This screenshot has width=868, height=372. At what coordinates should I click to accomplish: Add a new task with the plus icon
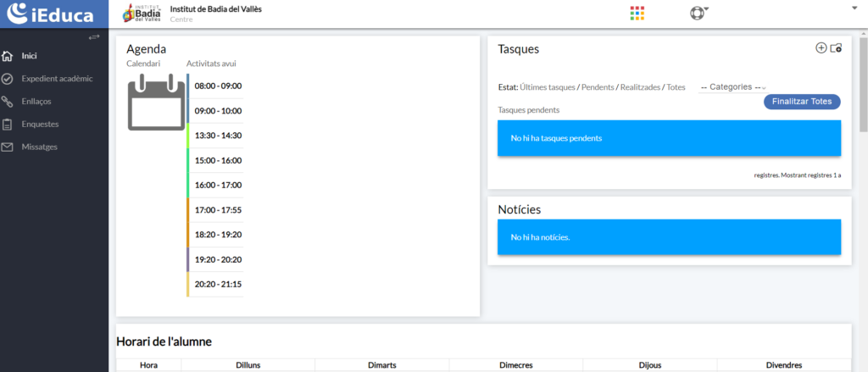point(821,48)
